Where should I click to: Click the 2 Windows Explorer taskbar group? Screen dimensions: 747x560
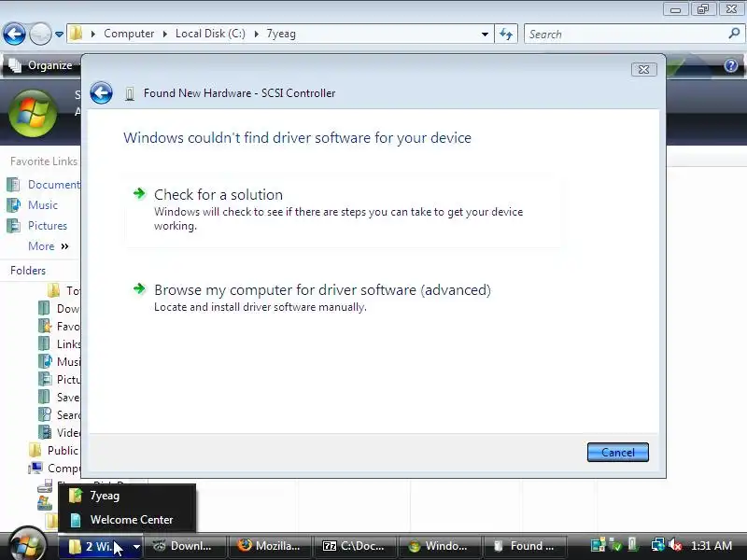tap(101, 546)
